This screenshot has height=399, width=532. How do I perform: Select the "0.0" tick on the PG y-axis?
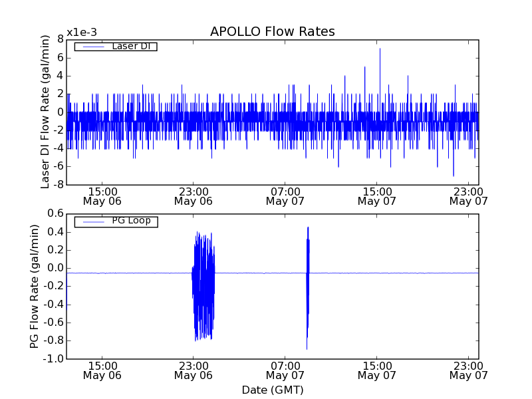[x=55, y=268]
